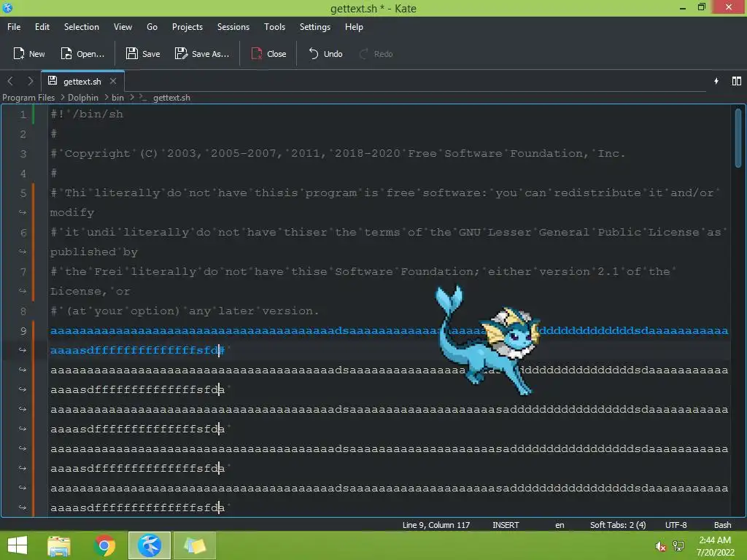Screen dimensions: 747x560
Task: Open the Edit menu
Action: coord(42,27)
